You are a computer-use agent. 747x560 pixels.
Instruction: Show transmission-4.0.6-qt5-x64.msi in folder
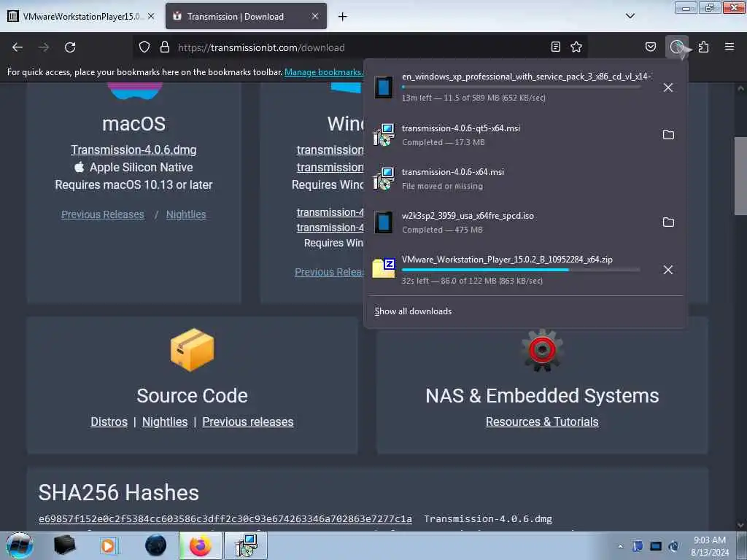(x=668, y=135)
